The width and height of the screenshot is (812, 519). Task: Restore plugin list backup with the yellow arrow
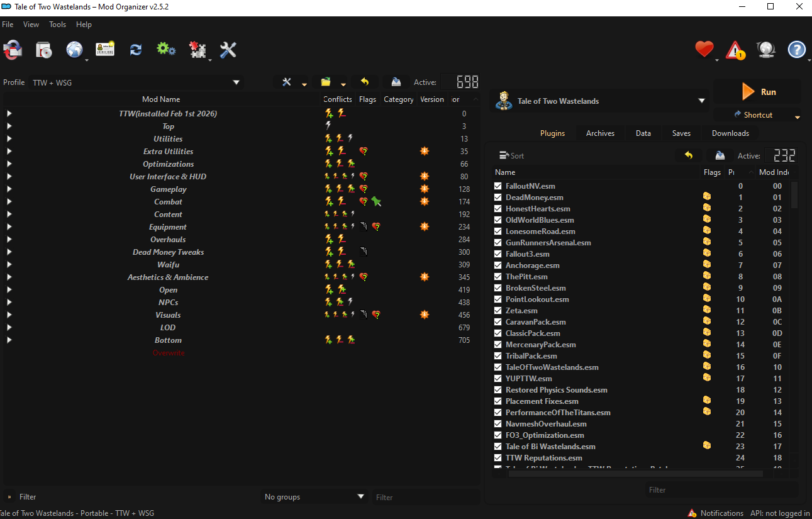pos(689,155)
